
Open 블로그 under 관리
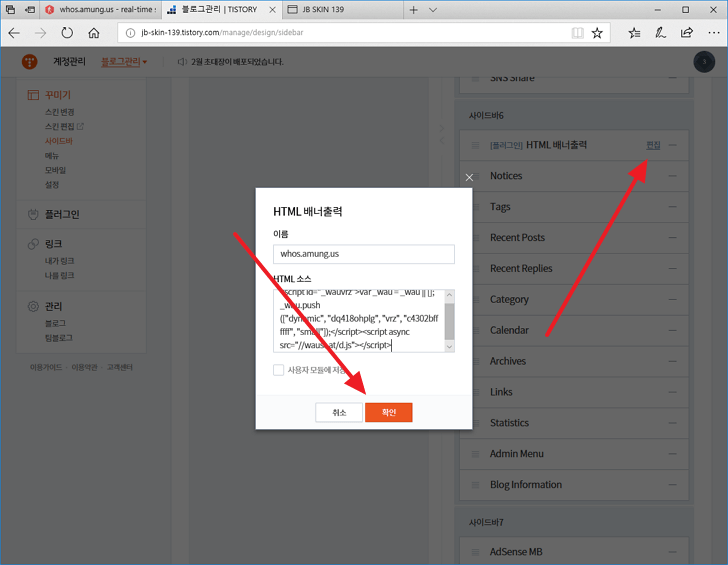55,323
